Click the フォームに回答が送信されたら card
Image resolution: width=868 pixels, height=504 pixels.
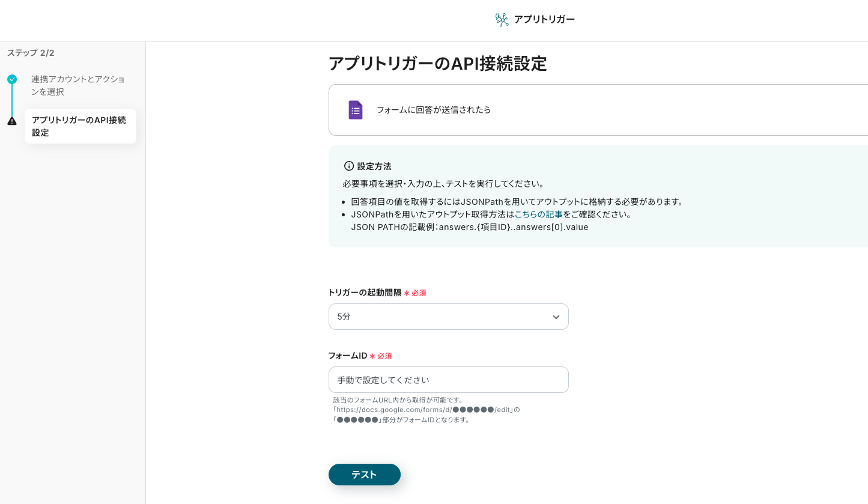pyautogui.click(x=598, y=110)
